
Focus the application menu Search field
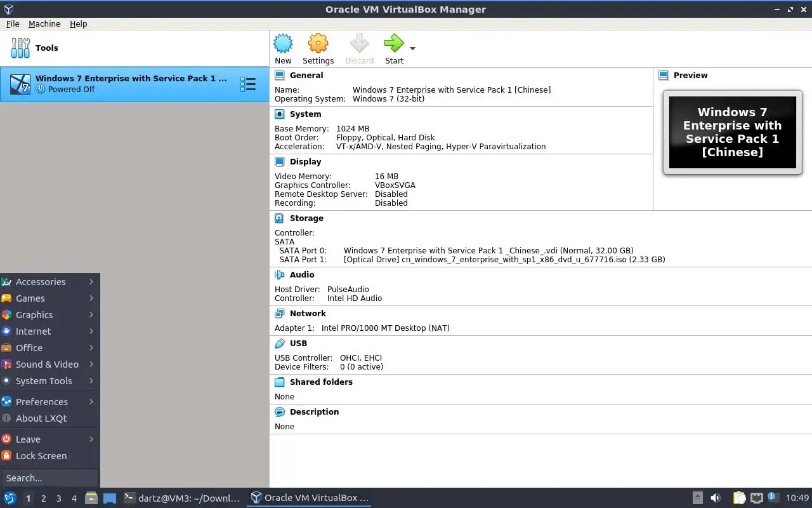(x=49, y=478)
